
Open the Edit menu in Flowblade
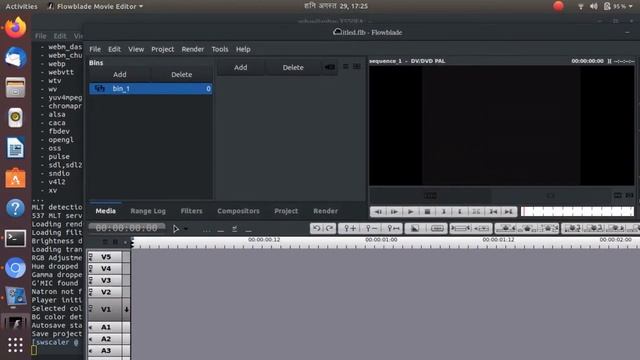(x=114, y=49)
